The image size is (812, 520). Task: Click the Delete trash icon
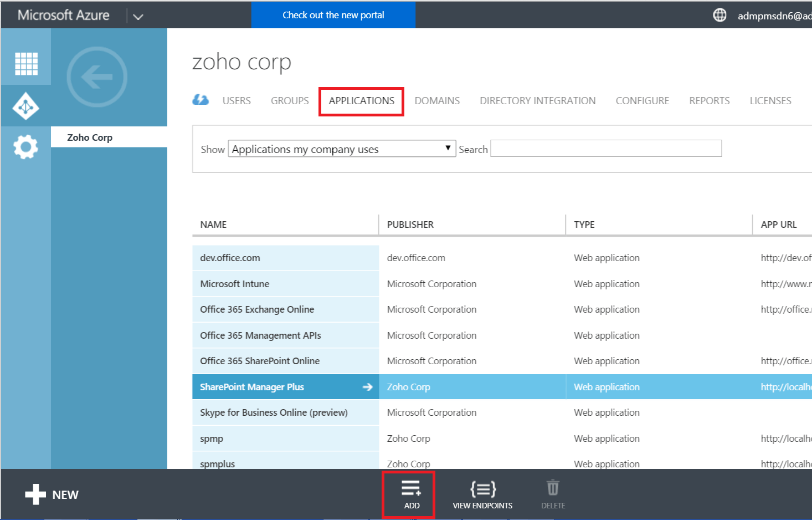point(553,488)
